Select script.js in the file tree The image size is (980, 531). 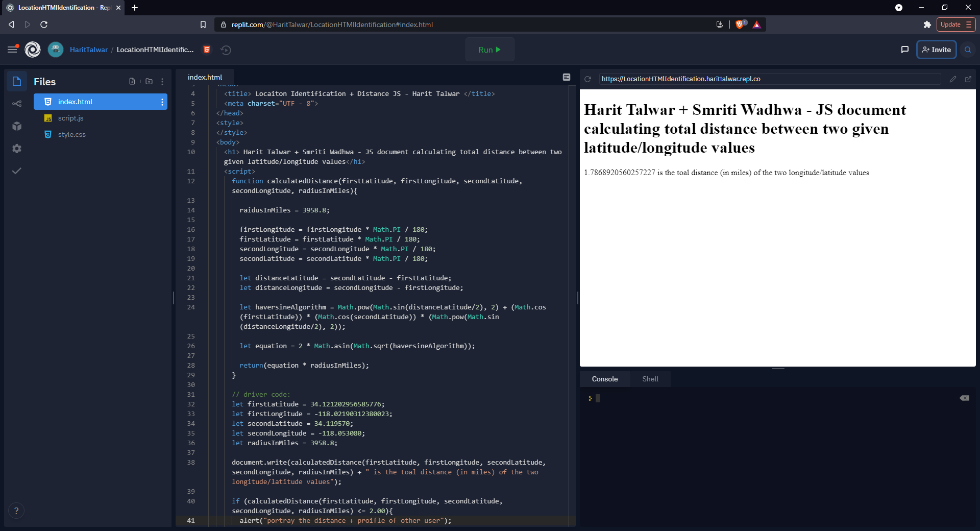pos(70,118)
